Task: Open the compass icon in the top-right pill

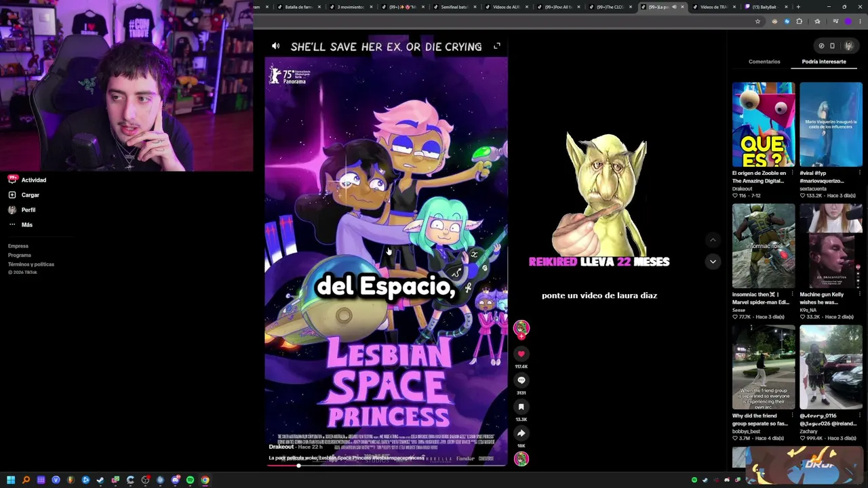Action: (821, 46)
